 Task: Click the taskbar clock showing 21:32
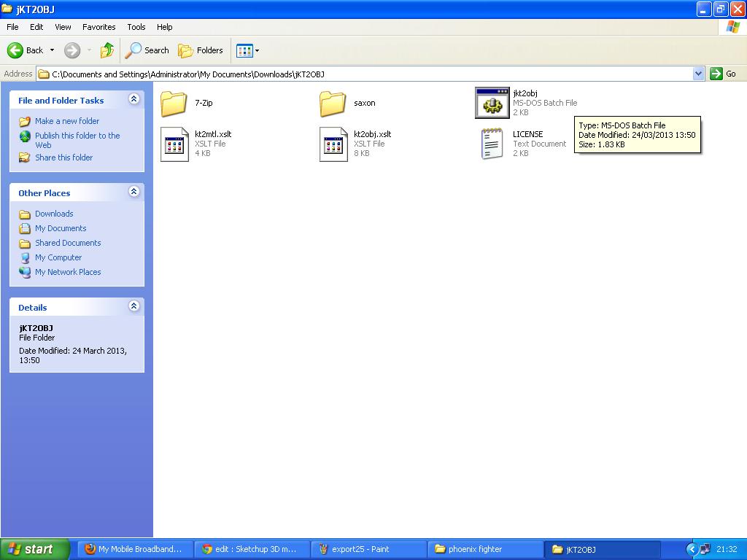click(x=727, y=549)
